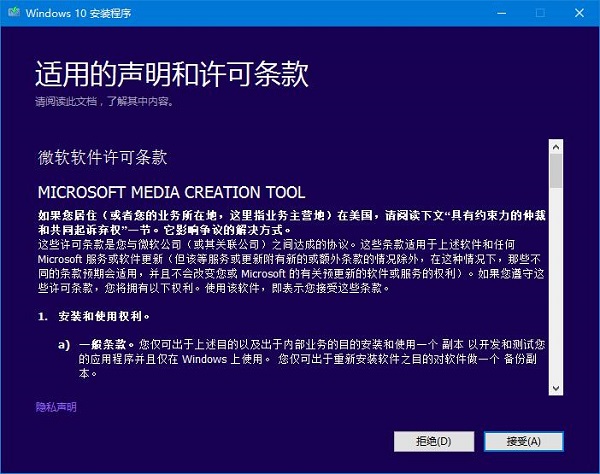The width and height of the screenshot is (600, 474).
Task: Click the title bar text Windows 10 安装程序
Action: (x=68, y=13)
